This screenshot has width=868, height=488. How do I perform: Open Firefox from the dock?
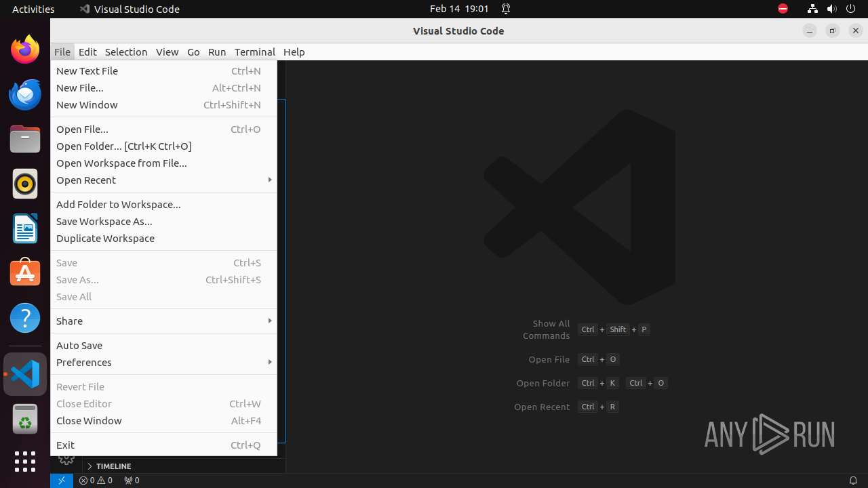25,49
